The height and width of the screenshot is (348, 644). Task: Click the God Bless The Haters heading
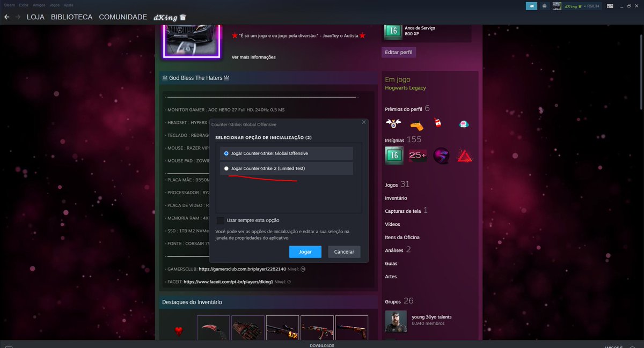196,78
